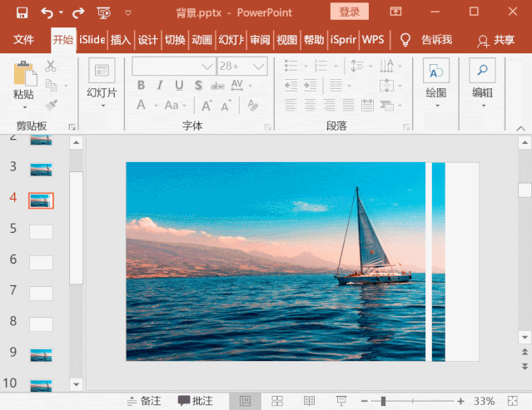Click fit slide to window icon

(515, 401)
